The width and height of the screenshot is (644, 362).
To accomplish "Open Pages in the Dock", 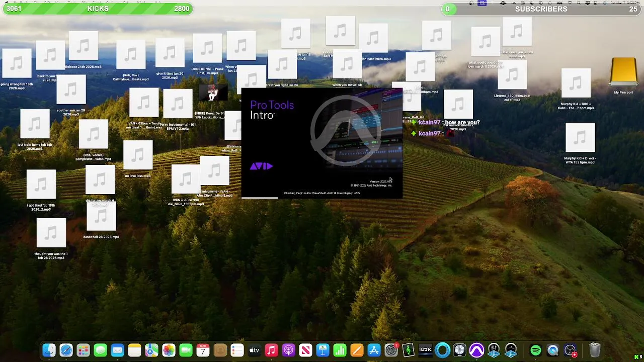I will tap(357, 350).
